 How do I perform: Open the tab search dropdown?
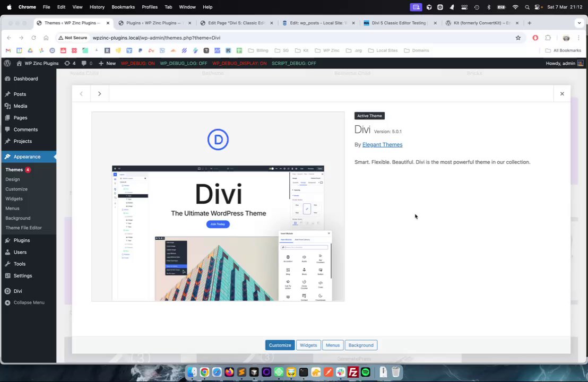(580, 23)
